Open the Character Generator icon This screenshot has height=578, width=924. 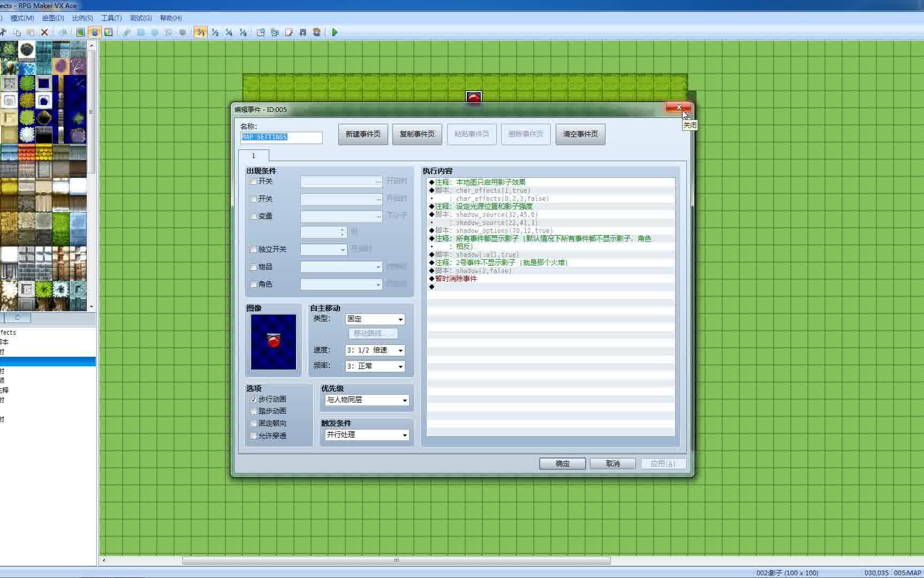pos(317,32)
